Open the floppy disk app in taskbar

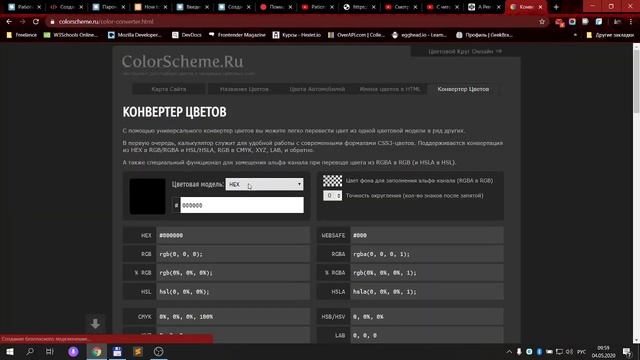[117, 351]
